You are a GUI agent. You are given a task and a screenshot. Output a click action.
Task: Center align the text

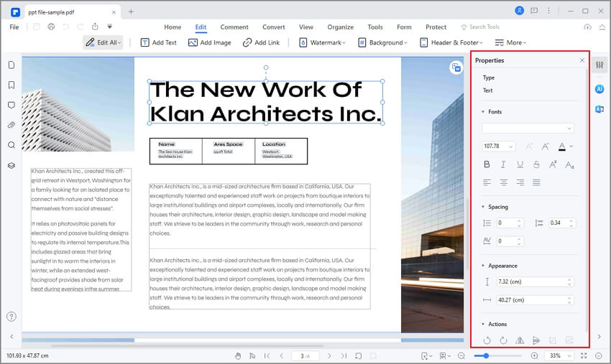tap(503, 182)
